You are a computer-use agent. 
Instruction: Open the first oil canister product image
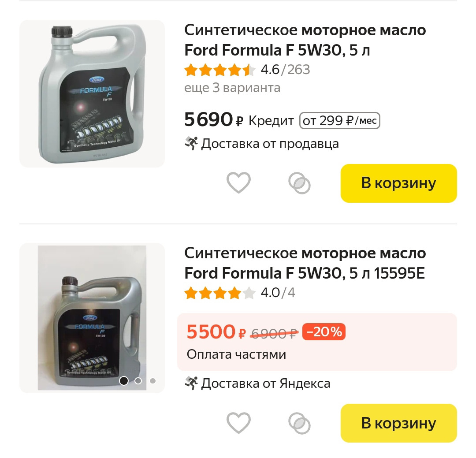coord(92,93)
